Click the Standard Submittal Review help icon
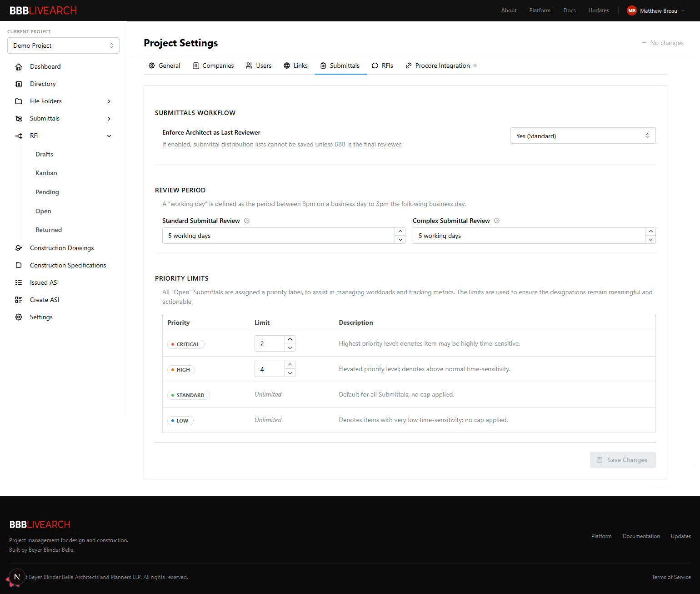The height and width of the screenshot is (594, 700). [247, 221]
